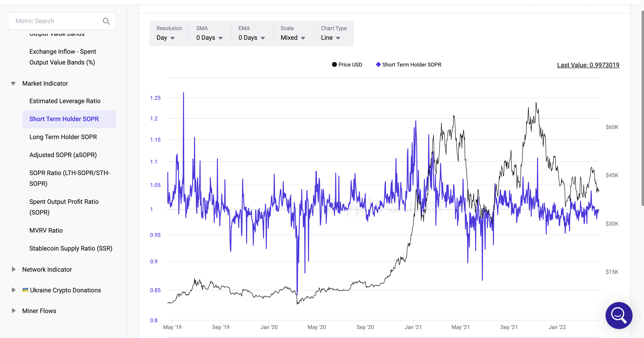Select Adjusted SOPR (aSOPR) metric
The image size is (644, 338).
coord(63,155)
